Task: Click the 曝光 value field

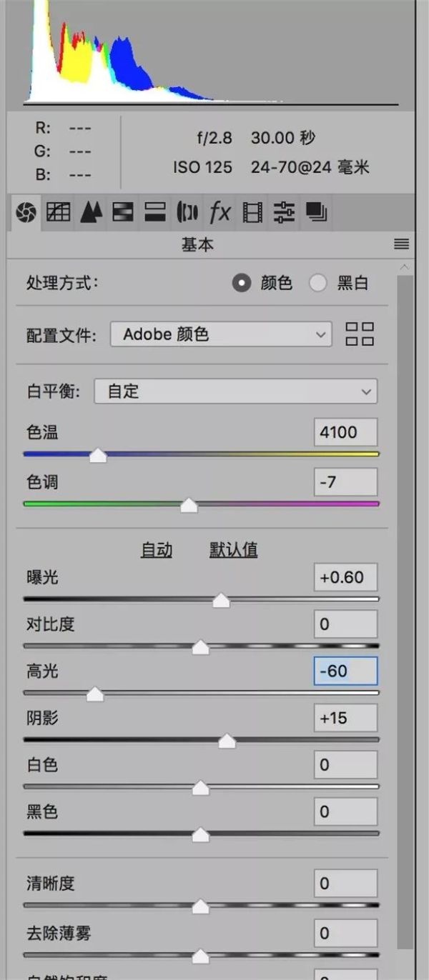Action: [345, 577]
